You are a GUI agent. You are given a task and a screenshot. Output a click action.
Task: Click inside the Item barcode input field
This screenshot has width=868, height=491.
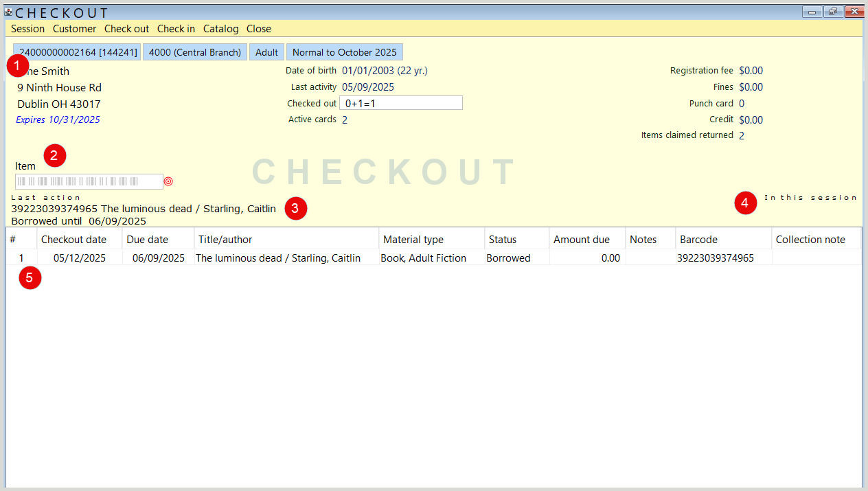pyautogui.click(x=89, y=181)
